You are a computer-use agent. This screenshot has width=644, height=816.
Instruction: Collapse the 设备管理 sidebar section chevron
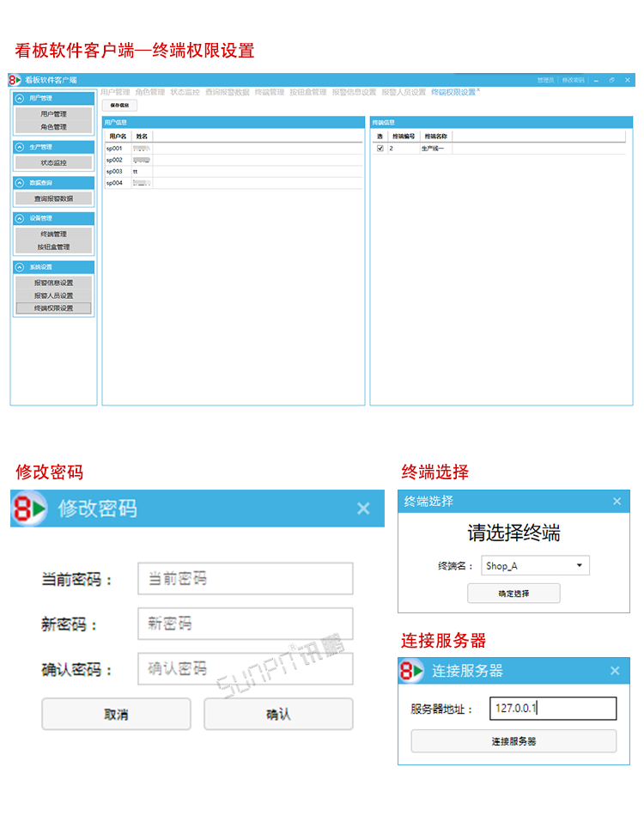point(20,218)
